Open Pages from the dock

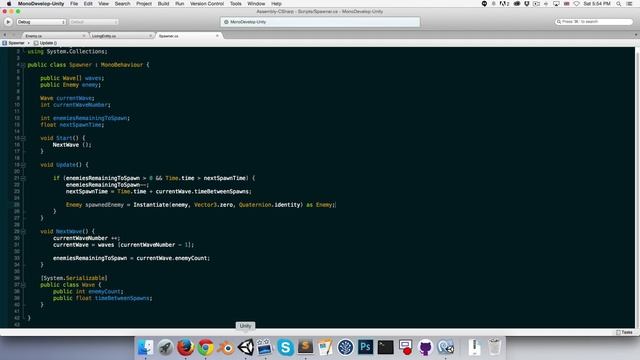click(x=325, y=347)
